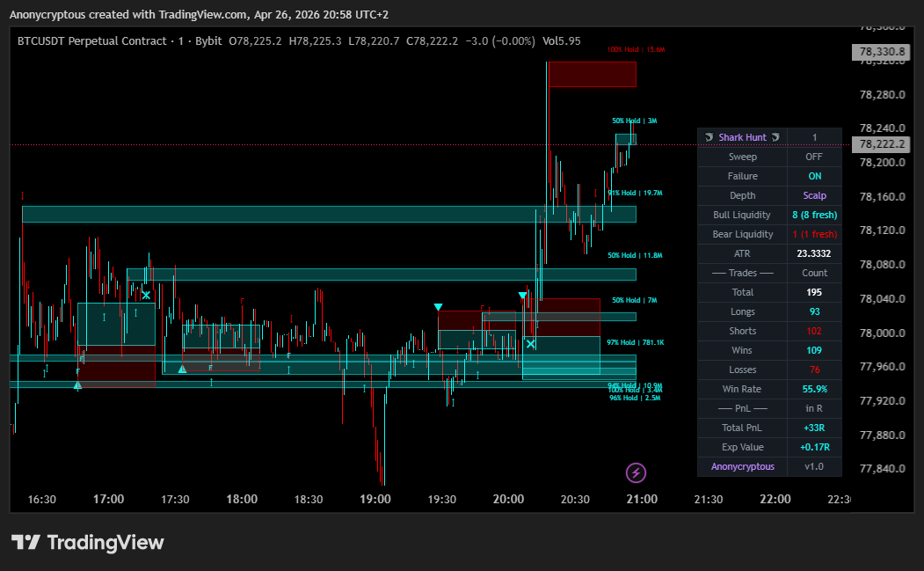The height and width of the screenshot is (571, 924).
Task: Click the Wins count 109
Action: [814, 350]
